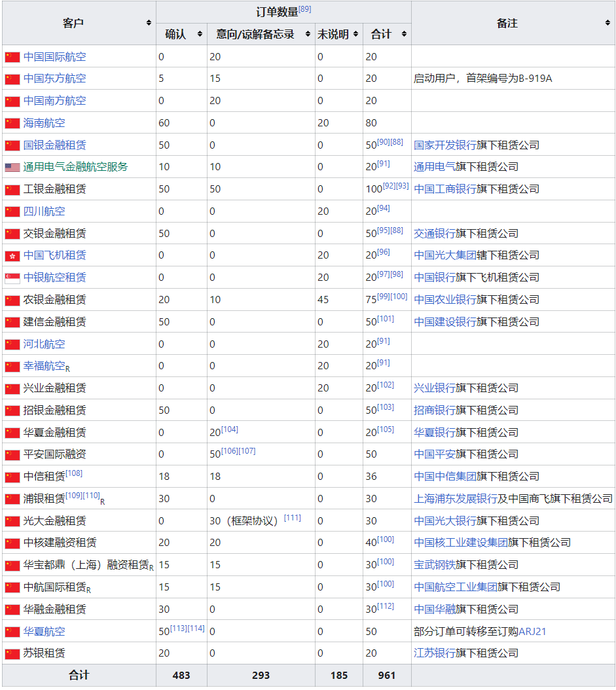
Task: Select the 293 intent total cell
Action: coord(261,676)
